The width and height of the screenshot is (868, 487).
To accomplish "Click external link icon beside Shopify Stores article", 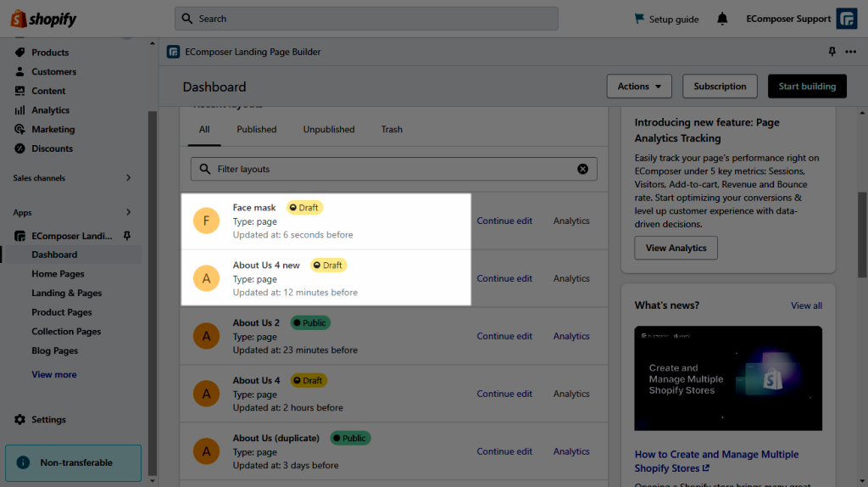I will (x=706, y=468).
